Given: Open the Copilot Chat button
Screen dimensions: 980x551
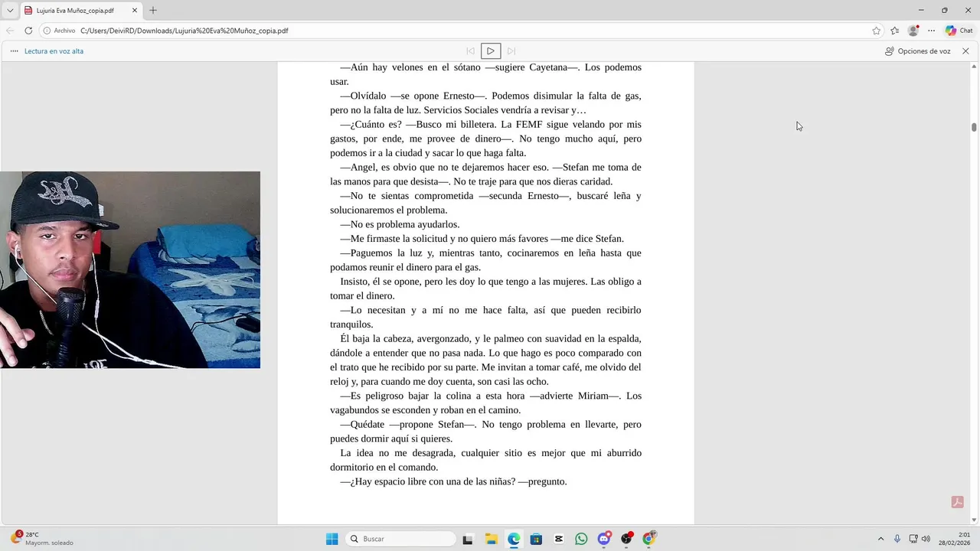Looking at the screenshot, I should [959, 31].
